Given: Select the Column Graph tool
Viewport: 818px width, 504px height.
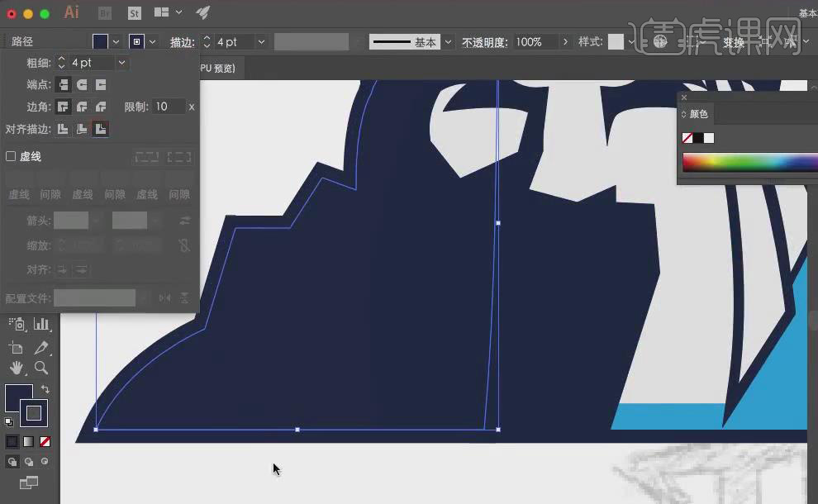Looking at the screenshot, I should coord(41,324).
